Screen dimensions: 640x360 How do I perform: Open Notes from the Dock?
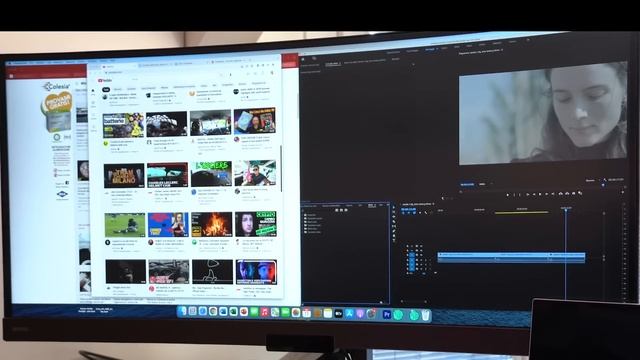pos(328,314)
